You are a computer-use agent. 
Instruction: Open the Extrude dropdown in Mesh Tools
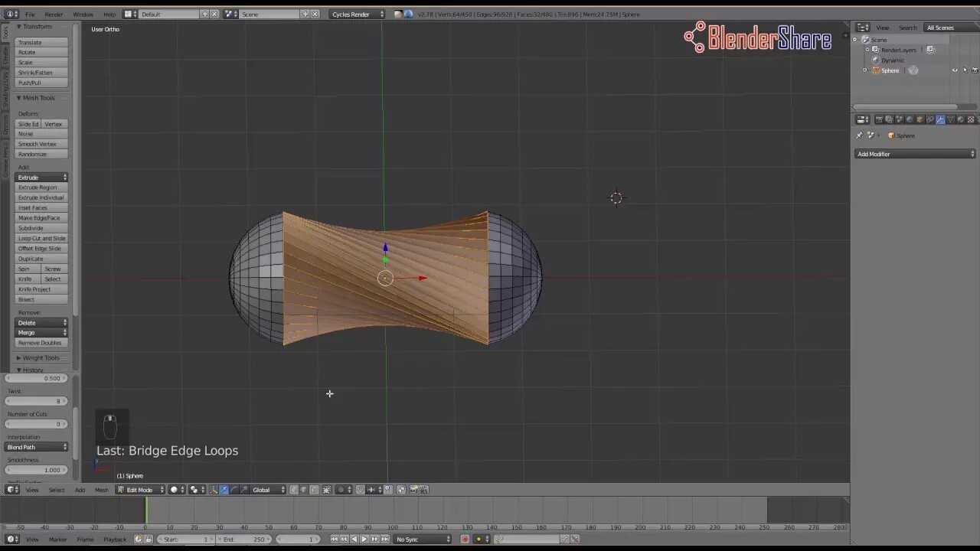tap(41, 177)
